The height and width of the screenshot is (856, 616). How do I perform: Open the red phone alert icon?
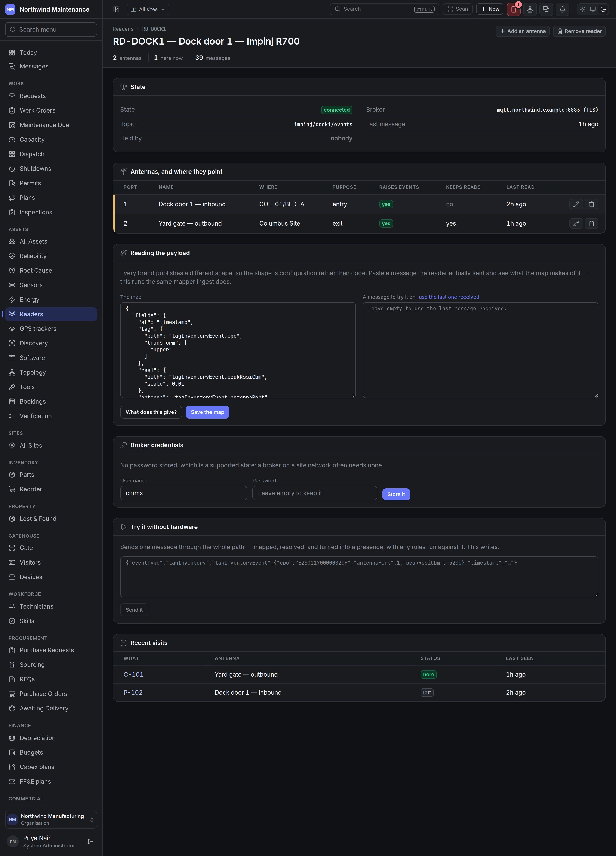pos(513,9)
